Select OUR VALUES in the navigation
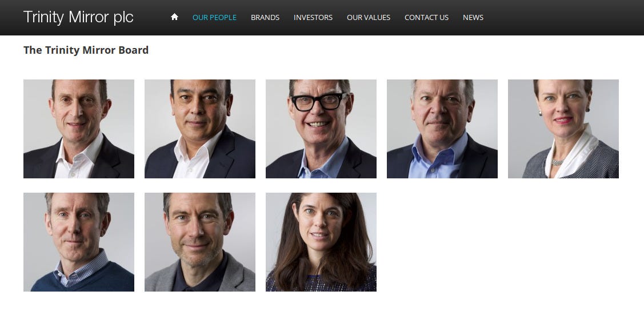The width and height of the screenshot is (644, 311). (369, 17)
